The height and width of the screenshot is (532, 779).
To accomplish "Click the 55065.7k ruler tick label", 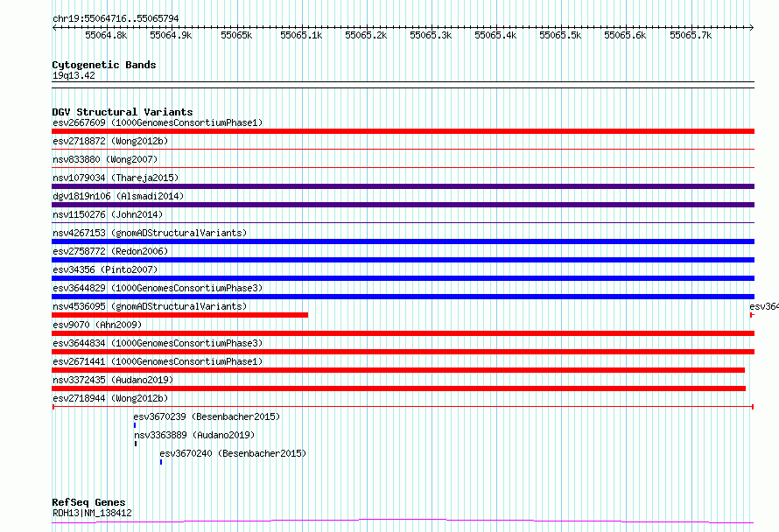I will point(691,35).
